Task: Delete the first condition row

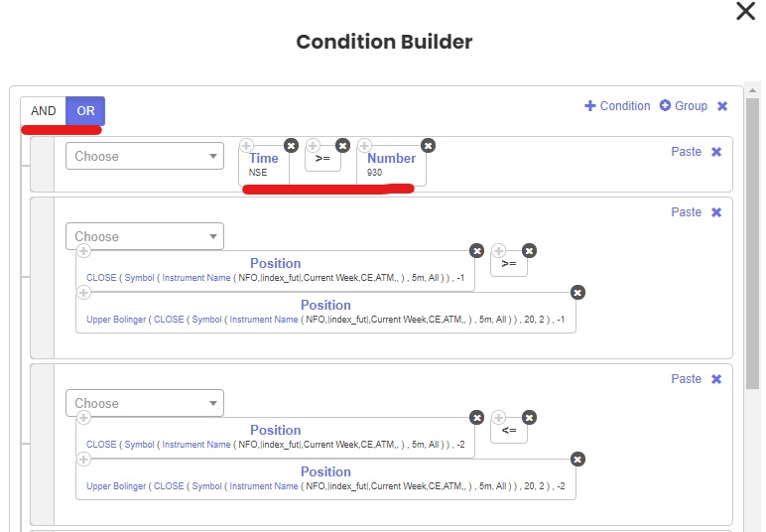Action: pyautogui.click(x=716, y=152)
